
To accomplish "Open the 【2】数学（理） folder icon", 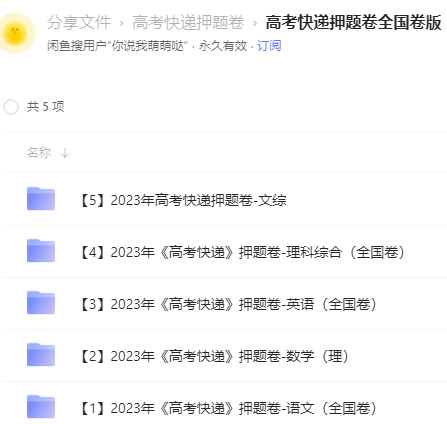I will point(41,355).
